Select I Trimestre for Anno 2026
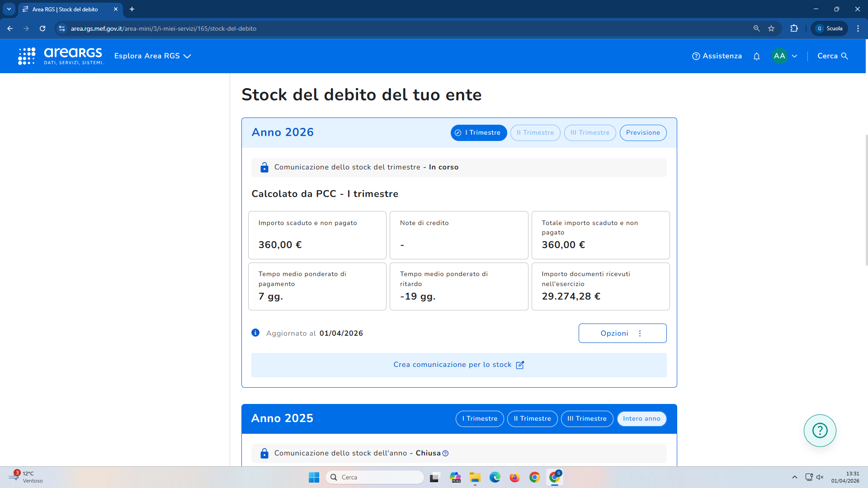 (x=478, y=133)
